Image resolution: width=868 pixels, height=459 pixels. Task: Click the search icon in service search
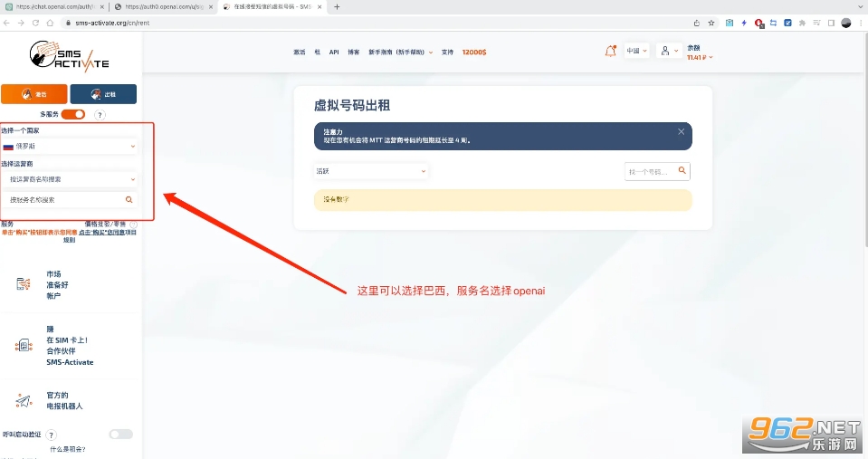click(x=129, y=199)
